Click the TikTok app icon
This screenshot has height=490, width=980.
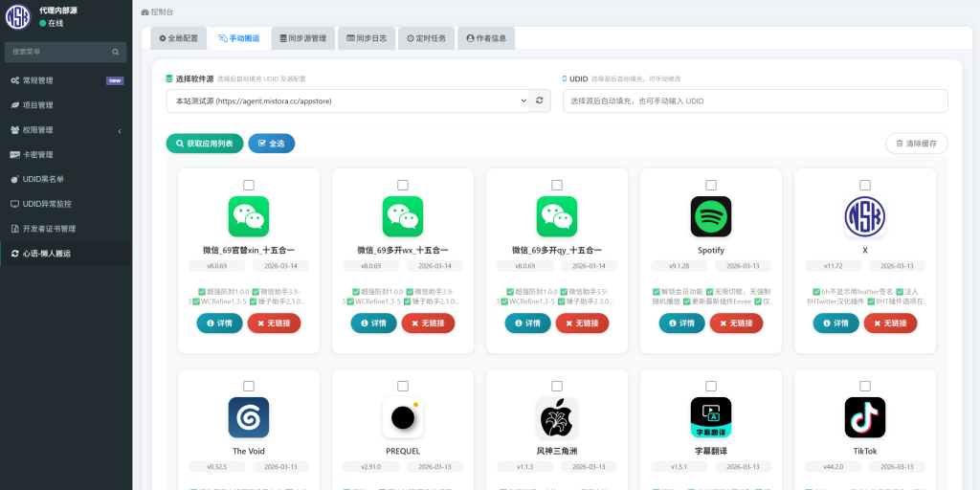(x=865, y=417)
